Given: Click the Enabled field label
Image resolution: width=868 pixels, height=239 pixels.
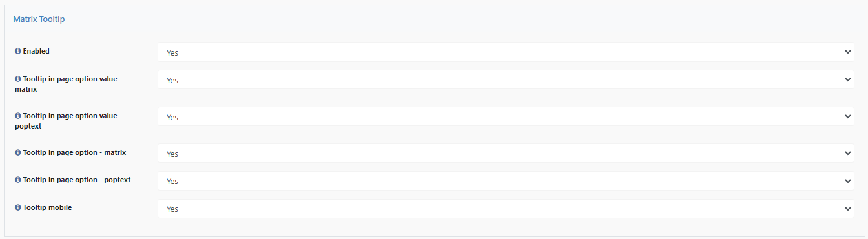Looking at the screenshot, I should (36, 50).
